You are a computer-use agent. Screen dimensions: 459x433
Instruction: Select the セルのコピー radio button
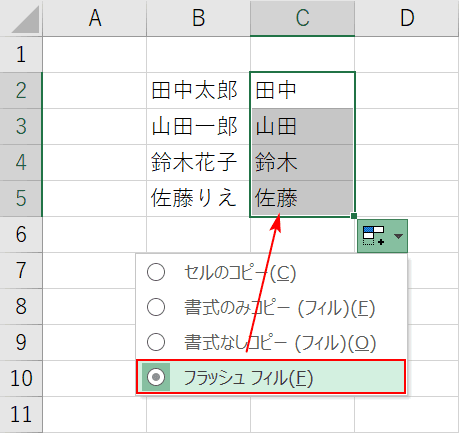[x=156, y=272]
